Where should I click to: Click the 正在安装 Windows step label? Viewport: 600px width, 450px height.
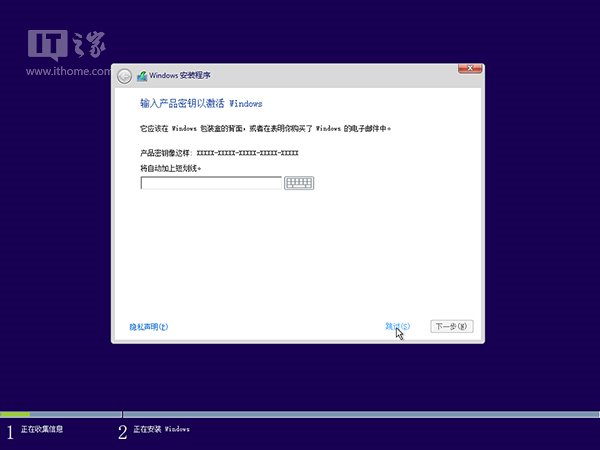coord(160,430)
